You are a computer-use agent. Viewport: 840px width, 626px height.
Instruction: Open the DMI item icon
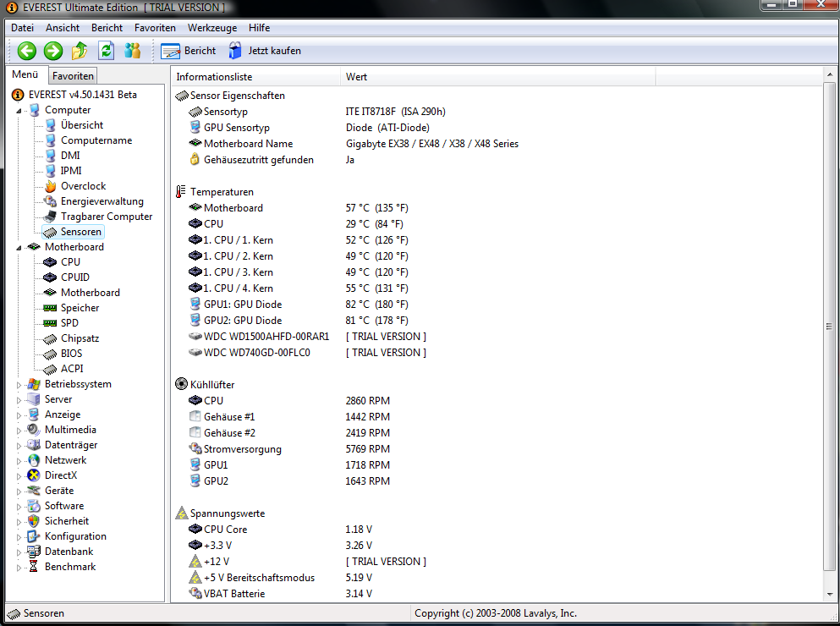[x=51, y=156]
